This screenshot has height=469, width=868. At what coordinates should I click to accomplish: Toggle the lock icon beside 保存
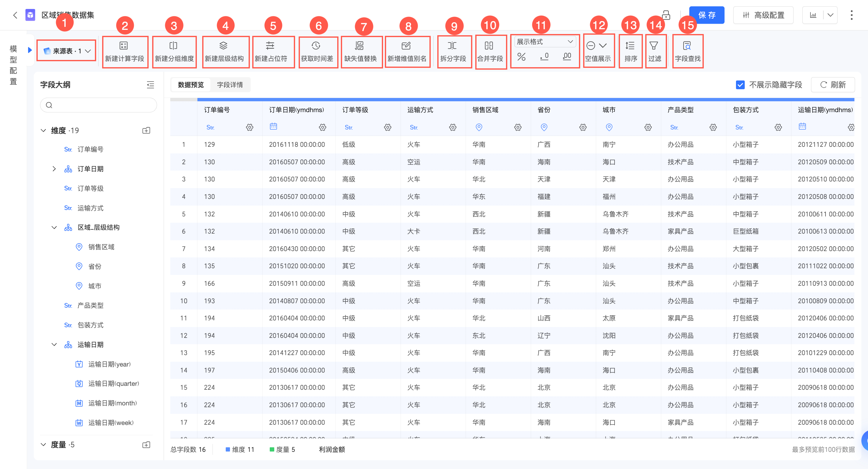[x=666, y=15]
